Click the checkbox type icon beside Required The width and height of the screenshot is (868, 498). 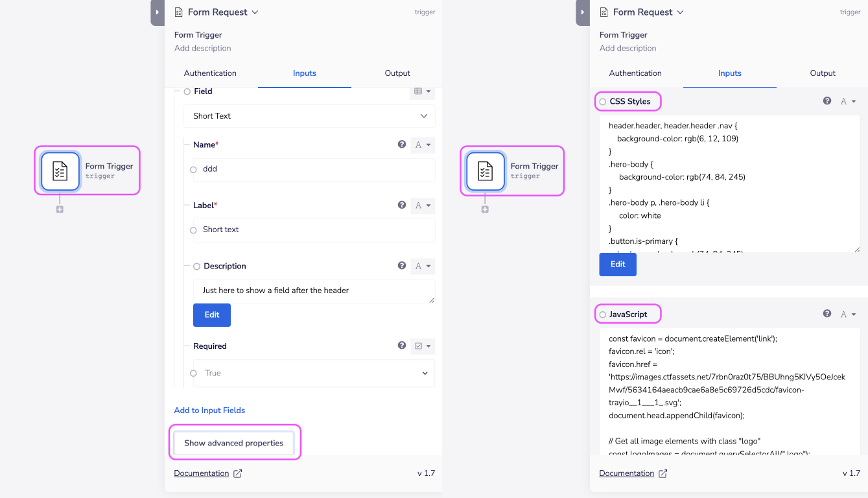pyautogui.click(x=421, y=346)
